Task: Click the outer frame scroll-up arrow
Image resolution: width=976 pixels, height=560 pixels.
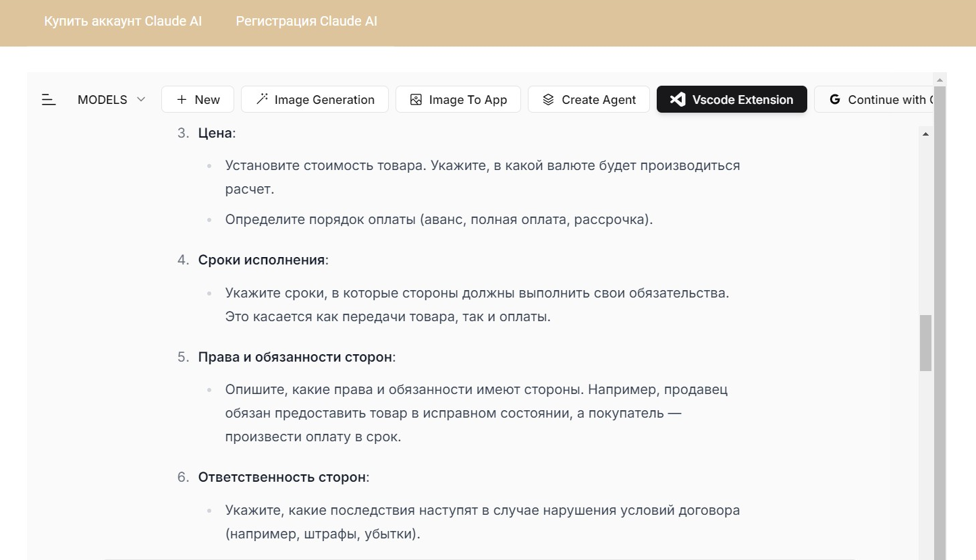Action: [x=940, y=79]
